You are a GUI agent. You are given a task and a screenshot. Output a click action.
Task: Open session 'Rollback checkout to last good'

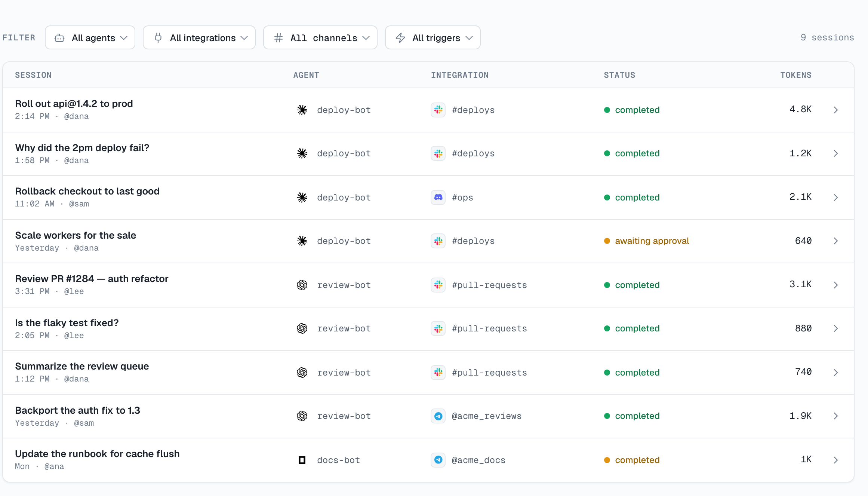[x=87, y=191]
